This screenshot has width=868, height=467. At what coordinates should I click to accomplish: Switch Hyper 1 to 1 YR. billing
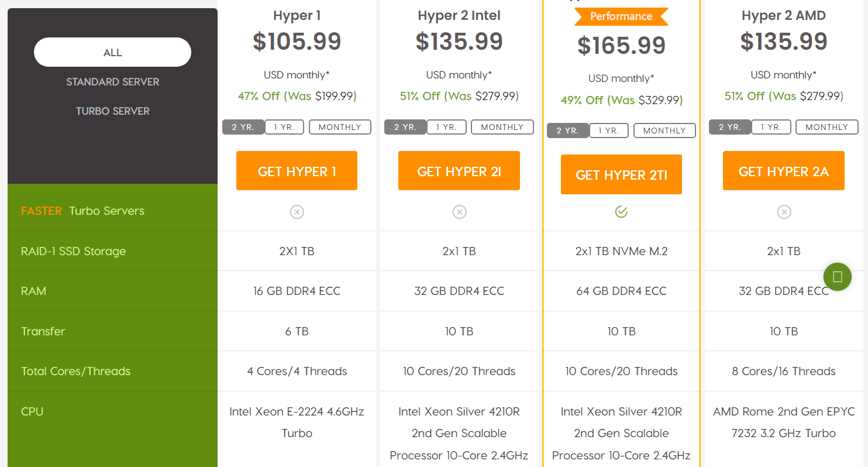(284, 127)
